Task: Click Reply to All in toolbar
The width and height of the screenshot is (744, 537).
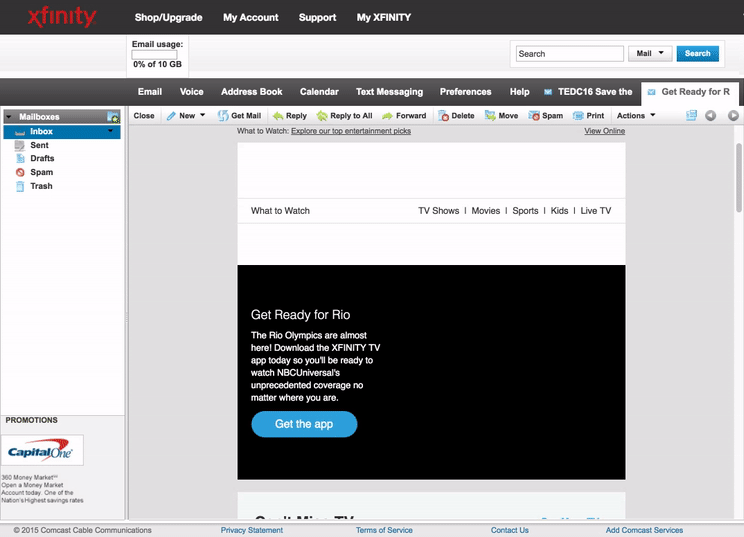Action: tap(344, 116)
